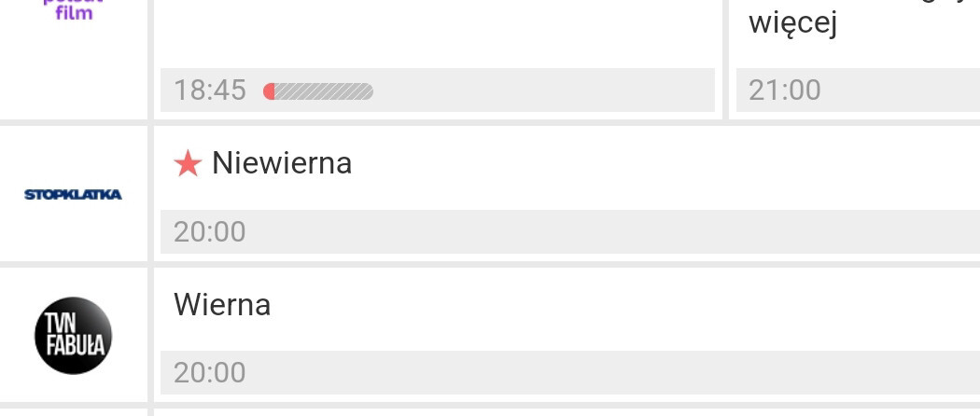The width and height of the screenshot is (980, 416).
Task: Open the Polsat Film channel logo
Action: point(73,9)
